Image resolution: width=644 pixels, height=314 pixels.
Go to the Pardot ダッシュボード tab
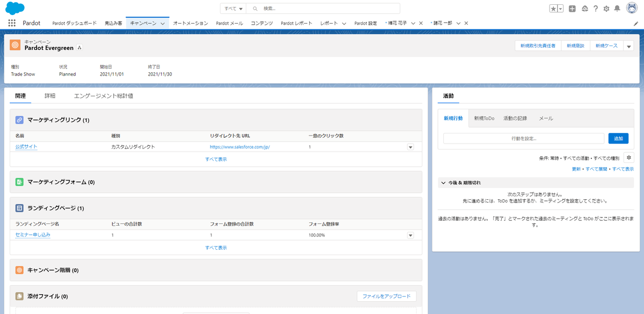pyautogui.click(x=75, y=24)
